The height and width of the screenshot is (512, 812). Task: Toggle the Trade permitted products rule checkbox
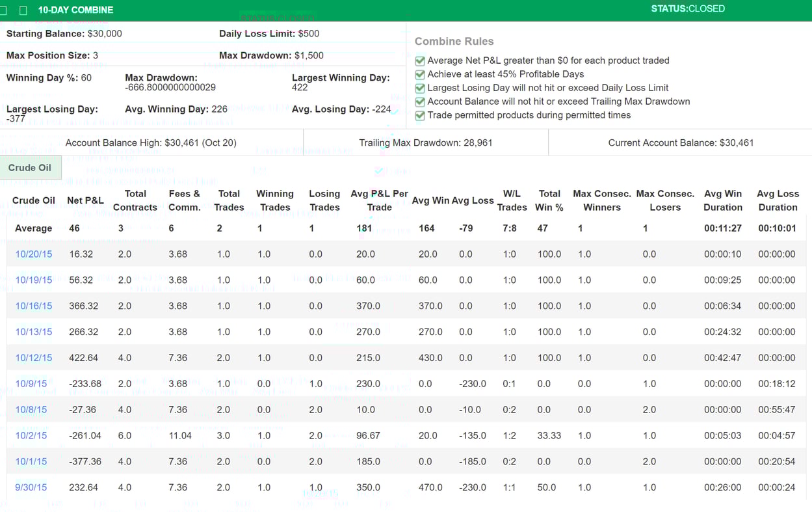pos(420,115)
